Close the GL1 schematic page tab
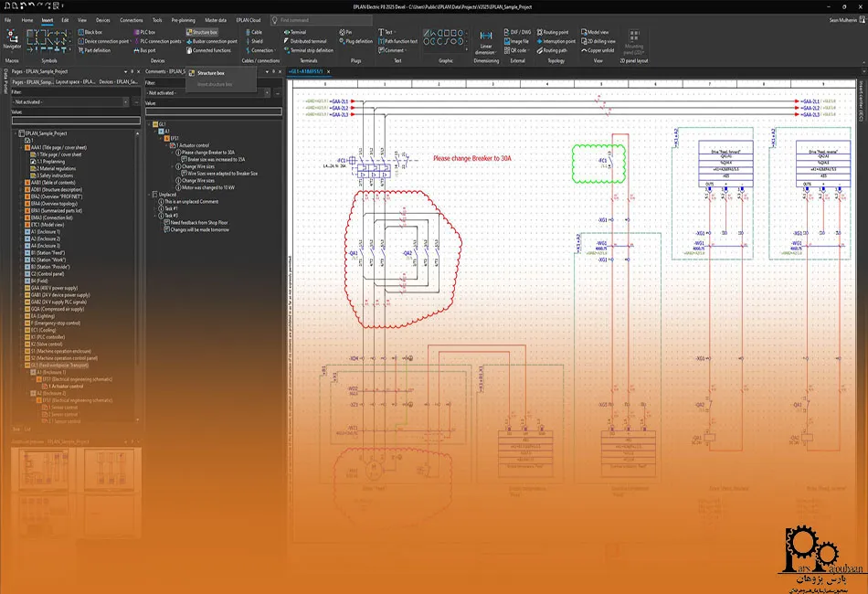868x594 pixels. pos(328,70)
